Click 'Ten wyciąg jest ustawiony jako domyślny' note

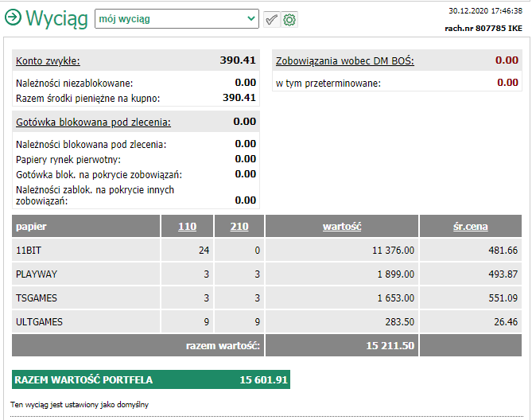(80, 404)
